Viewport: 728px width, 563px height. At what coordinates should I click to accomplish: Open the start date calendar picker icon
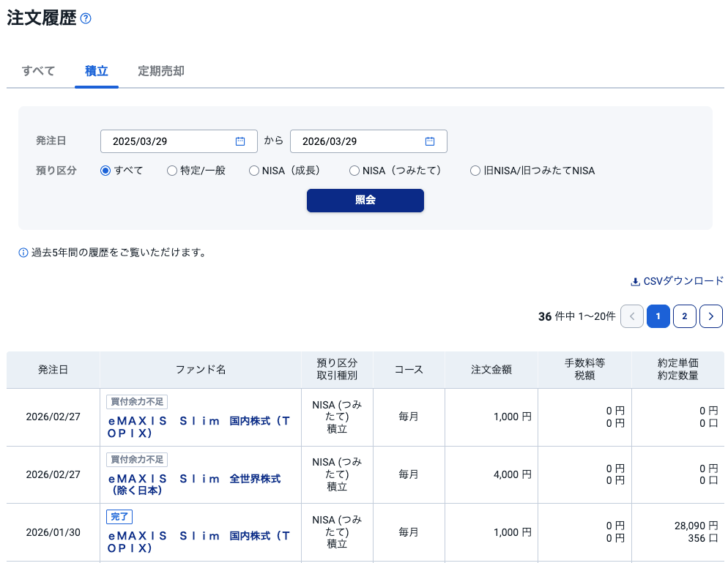[x=239, y=141]
